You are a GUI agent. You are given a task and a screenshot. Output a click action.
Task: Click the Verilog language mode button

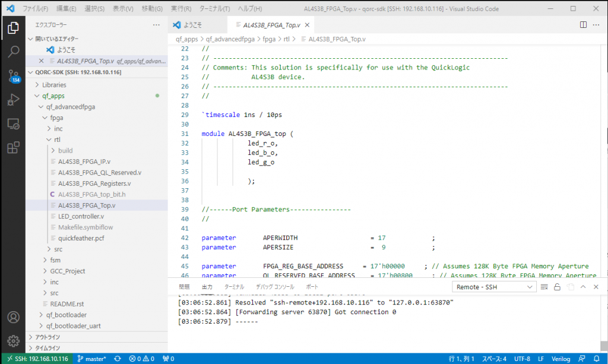560,359
